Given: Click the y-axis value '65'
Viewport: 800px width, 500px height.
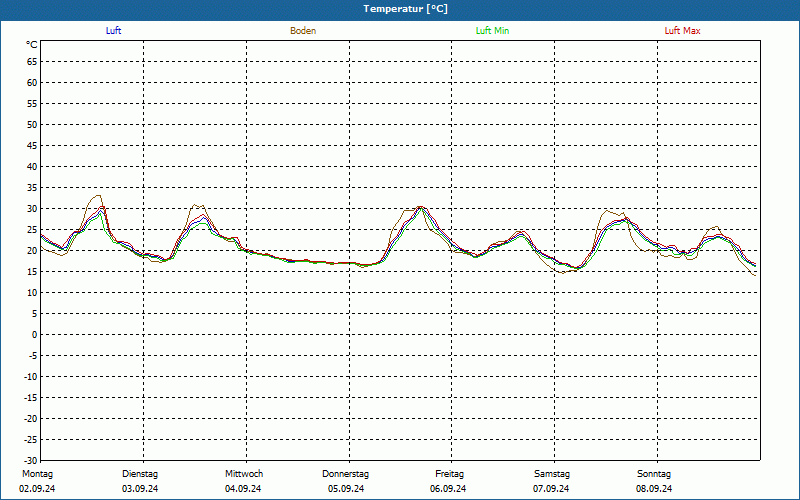Looking at the screenshot, I should click(32, 62).
